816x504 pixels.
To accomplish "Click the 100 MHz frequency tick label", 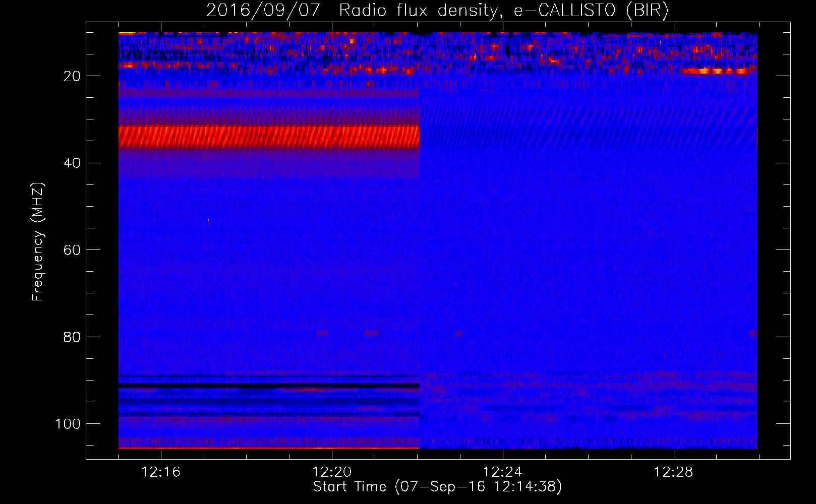I will coord(68,424).
